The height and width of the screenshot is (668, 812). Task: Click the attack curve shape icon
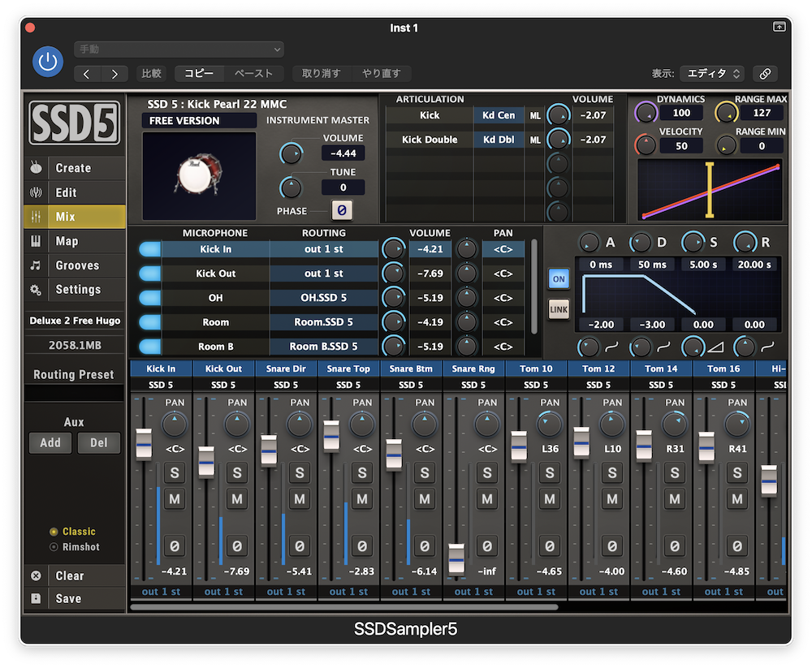tap(611, 347)
